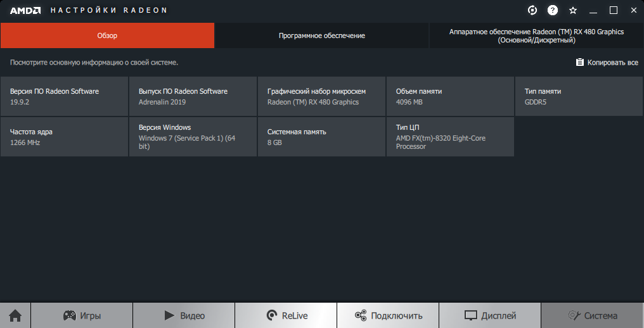Click the star favorites icon

click(573, 11)
